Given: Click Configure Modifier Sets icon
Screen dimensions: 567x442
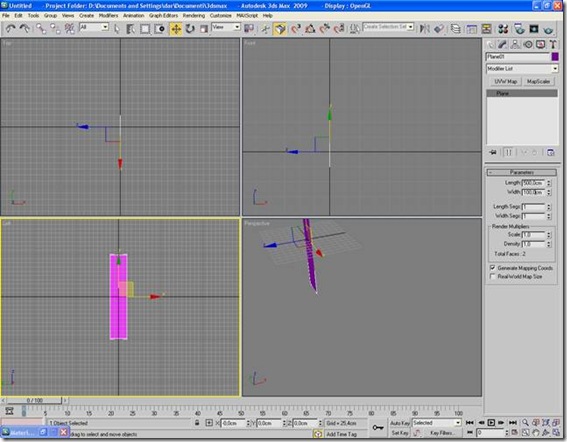Looking at the screenshot, I should [551, 152].
